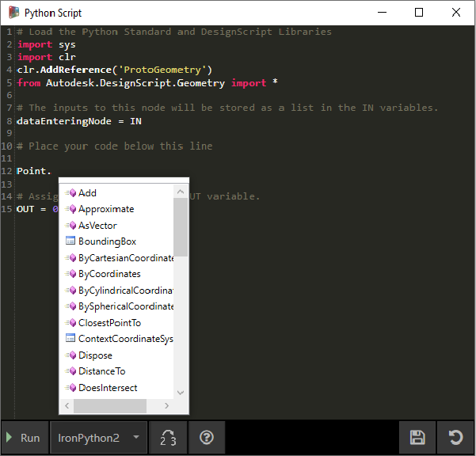The height and width of the screenshot is (456, 476).
Task: Click the migration assistant 2-to-3 icon
Action: pyautogui.click(x=168, y=437)
